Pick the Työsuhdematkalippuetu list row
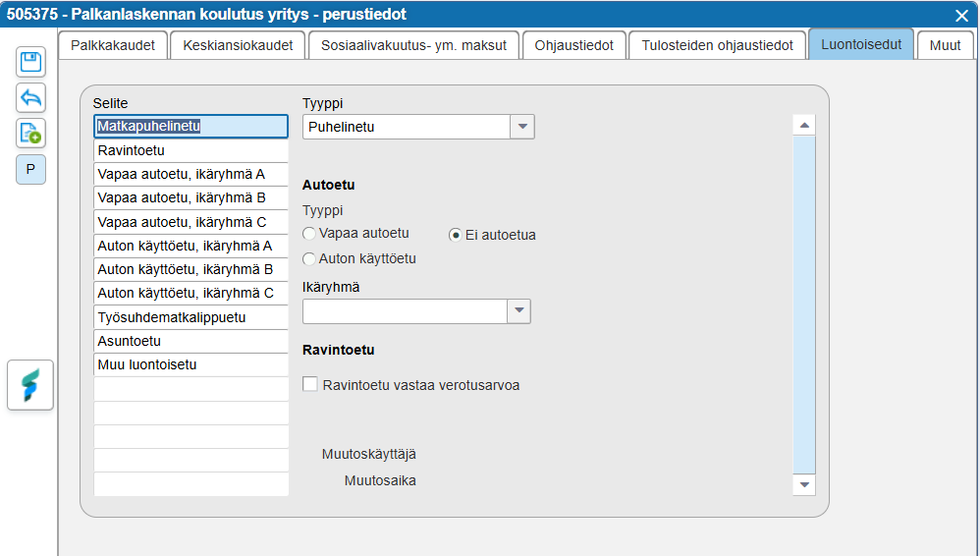 click(x=191, y=317)
